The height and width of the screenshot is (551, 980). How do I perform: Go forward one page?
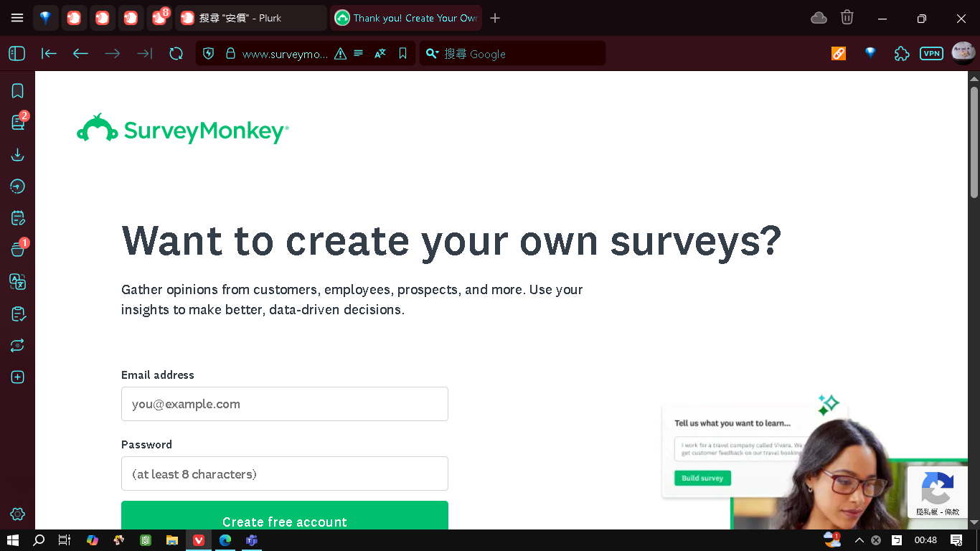(113, 53)
